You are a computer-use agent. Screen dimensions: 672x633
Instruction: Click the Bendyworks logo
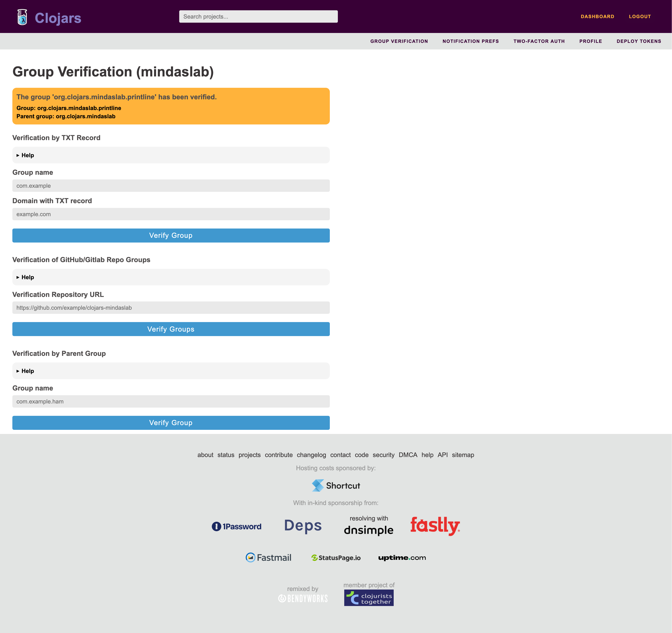click(x=303, y=599)
